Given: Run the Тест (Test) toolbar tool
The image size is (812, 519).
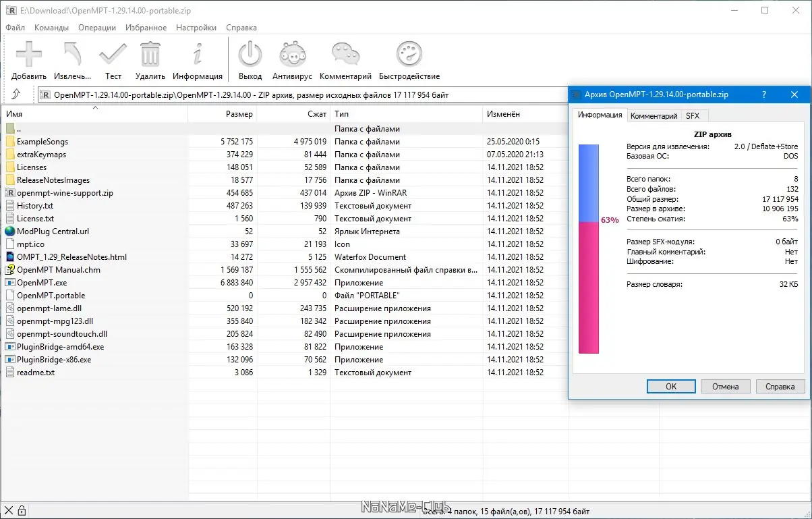Looking at the screenshot, I should pos(113,53).
